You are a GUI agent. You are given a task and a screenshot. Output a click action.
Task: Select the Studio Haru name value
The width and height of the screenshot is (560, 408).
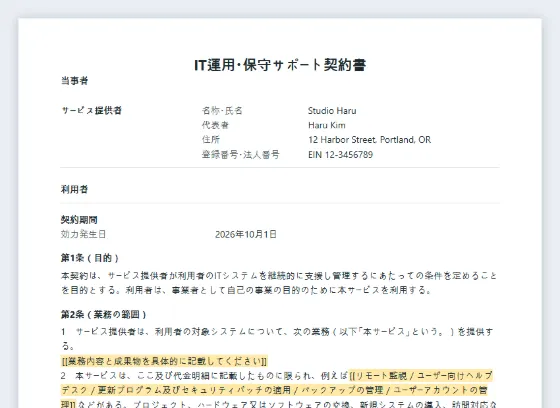click(332, 111)
